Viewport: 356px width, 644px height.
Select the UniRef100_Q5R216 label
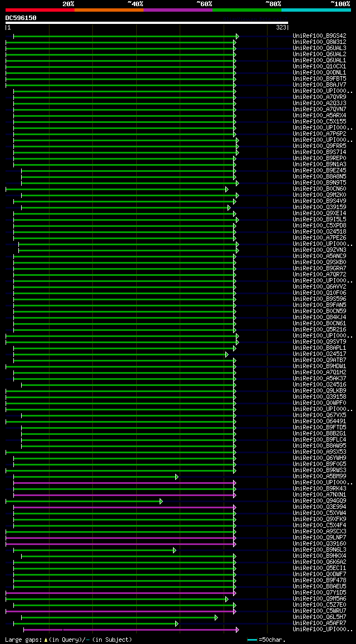click(x=319, y=329)
